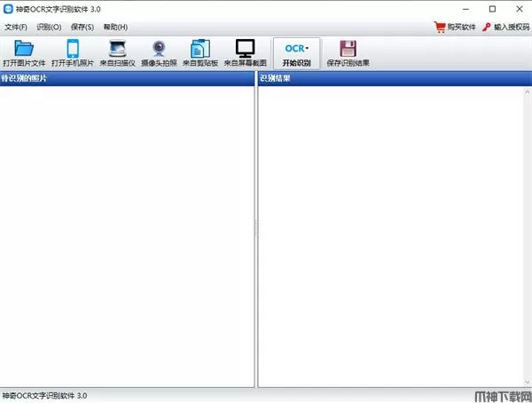Image resolution: width=532 pixels, height=403 pixels.
Task: Click 购买软件 shopping cart link
Action: [x=455, y=28]
